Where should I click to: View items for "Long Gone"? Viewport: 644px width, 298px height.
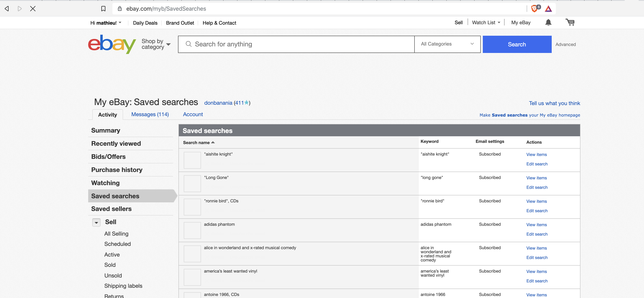536,178
